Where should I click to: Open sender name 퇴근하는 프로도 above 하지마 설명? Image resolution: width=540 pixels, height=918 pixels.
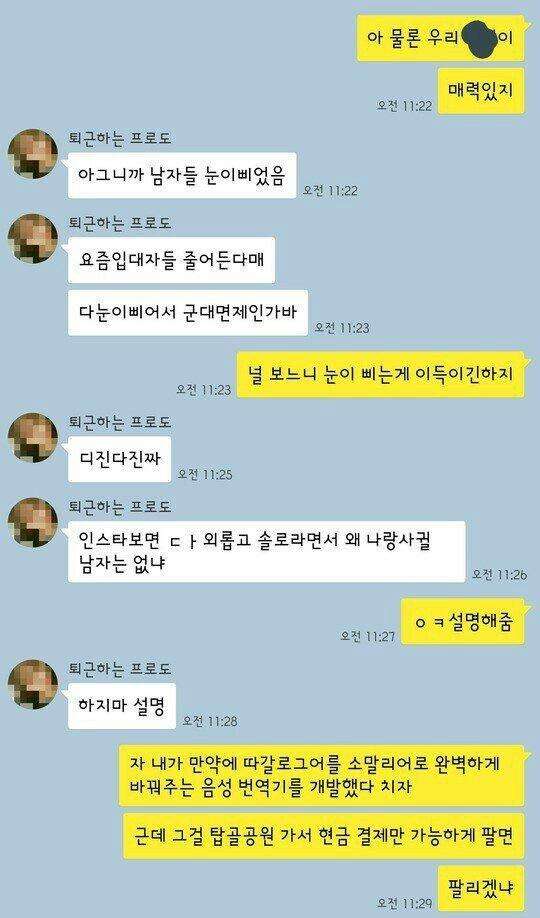[119, 669]
